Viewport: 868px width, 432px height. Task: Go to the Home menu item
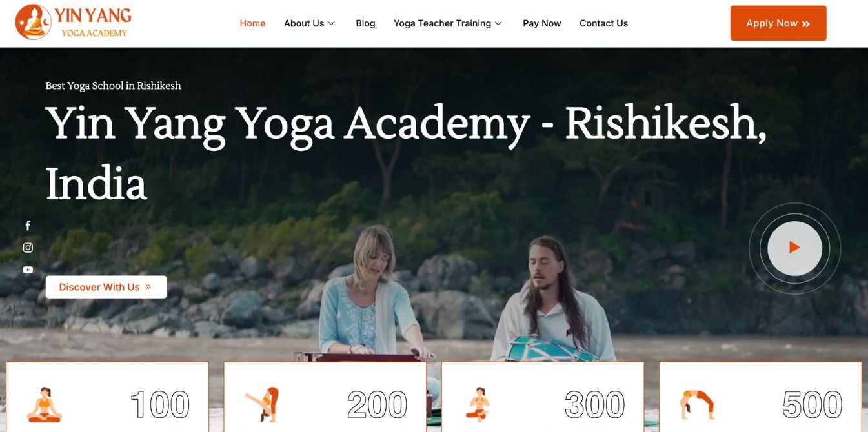pos(252,23)
